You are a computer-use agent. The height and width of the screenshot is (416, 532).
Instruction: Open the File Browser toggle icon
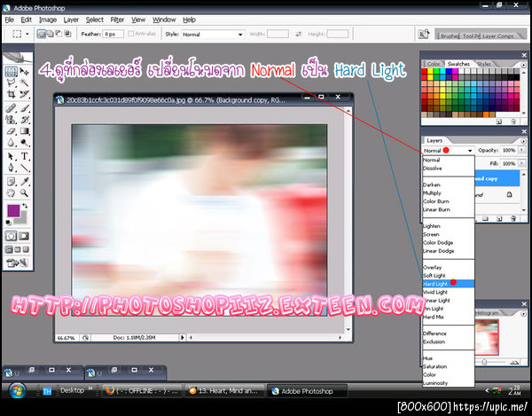(424, 35)
